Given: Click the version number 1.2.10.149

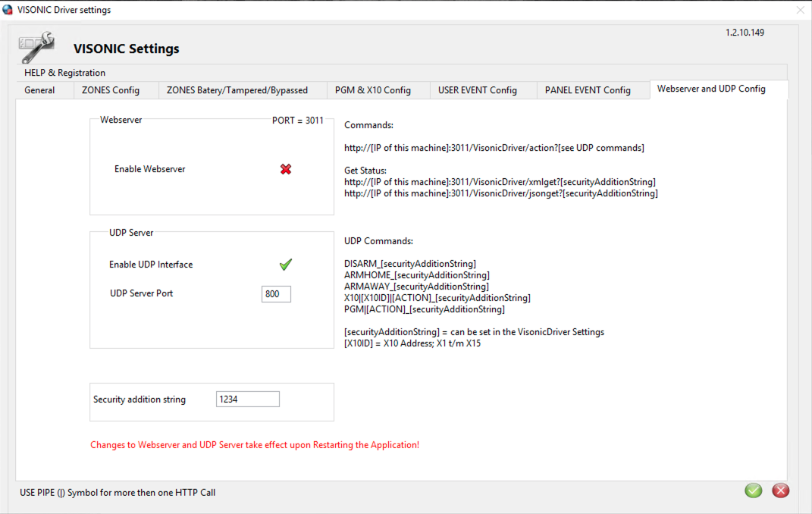Looking at the screenshot, I should coord(745,33).
